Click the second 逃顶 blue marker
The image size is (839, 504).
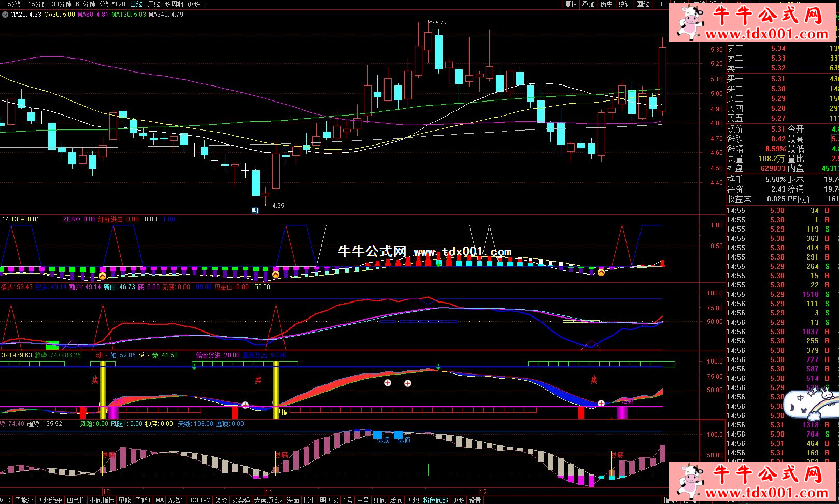click(x=404, y=440)
